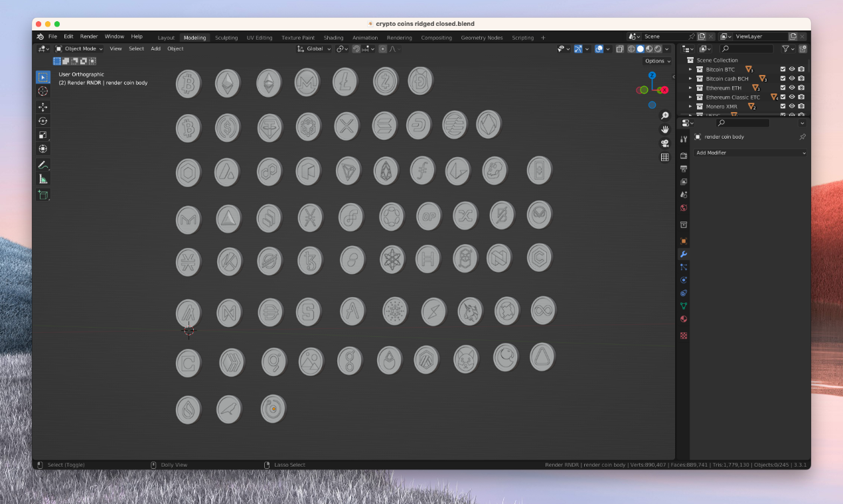This screenshot has width=843, height=504.
Task: Open the Physics properties tab
Action: point(684,280)
